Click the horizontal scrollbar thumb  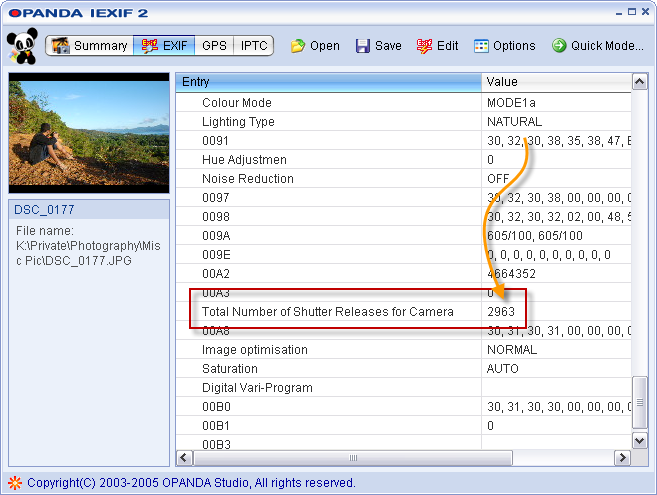click(x=353, y=458)
